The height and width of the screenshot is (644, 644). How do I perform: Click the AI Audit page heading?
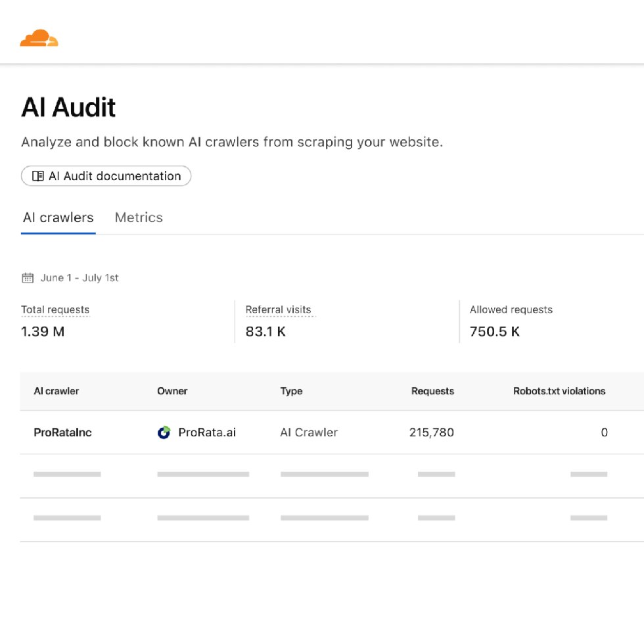click(68, 107)
